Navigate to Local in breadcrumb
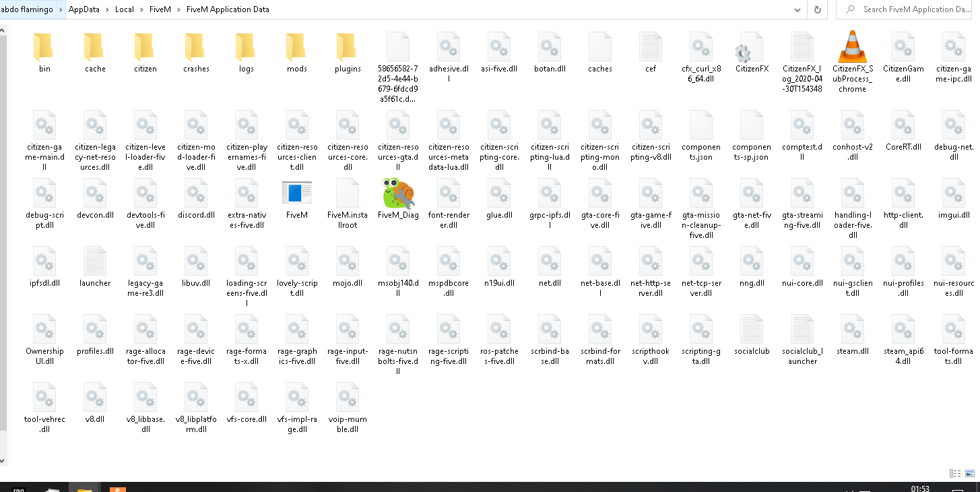The height and width of the screenshot is (492, 980). (x=124, y=9)
